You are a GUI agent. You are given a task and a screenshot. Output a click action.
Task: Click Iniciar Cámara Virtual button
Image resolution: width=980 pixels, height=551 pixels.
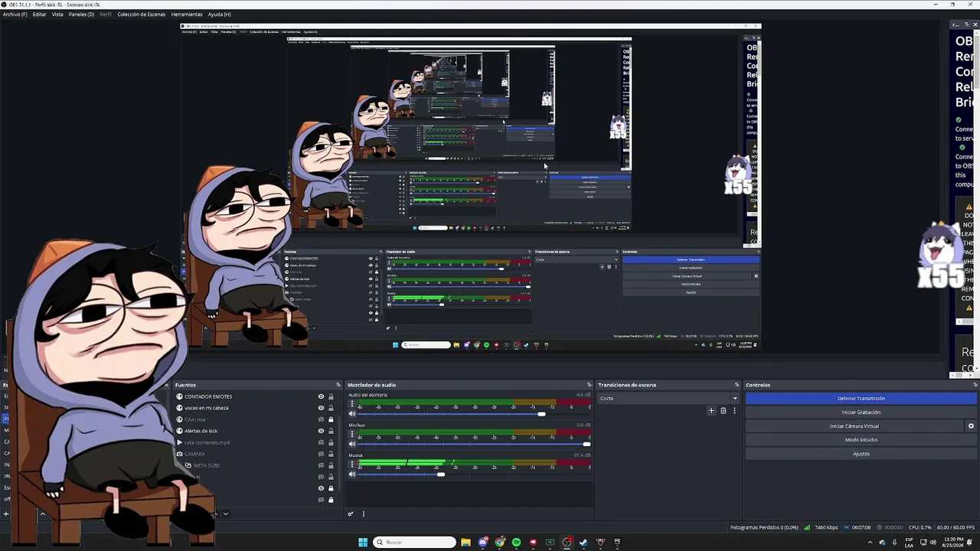pos(854,426)
